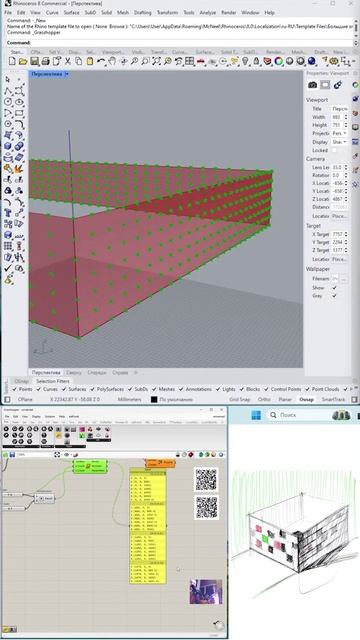Click the Open file folder icon
360x640 pixels.
click(23, 61)
